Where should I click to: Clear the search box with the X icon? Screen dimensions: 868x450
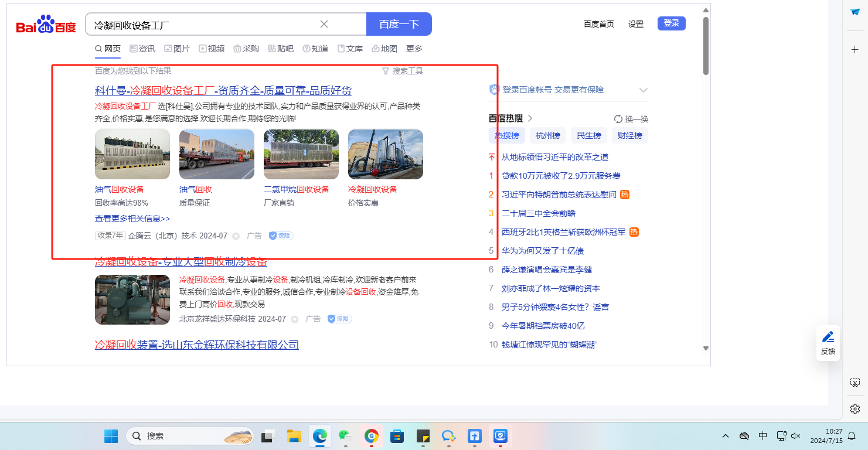(x=324, y=24)
